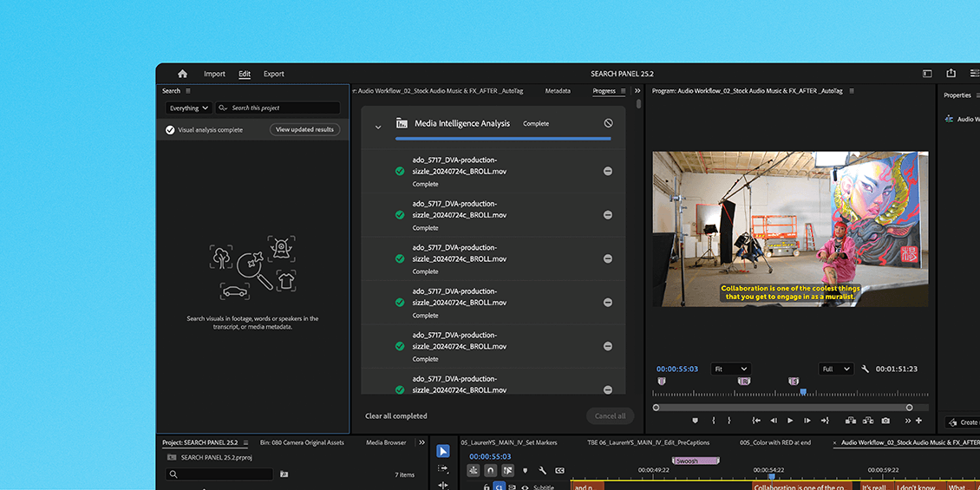This screenshot has width=980, height=490.
Task: Step forward one frame
Action: [x=807, y=421]
